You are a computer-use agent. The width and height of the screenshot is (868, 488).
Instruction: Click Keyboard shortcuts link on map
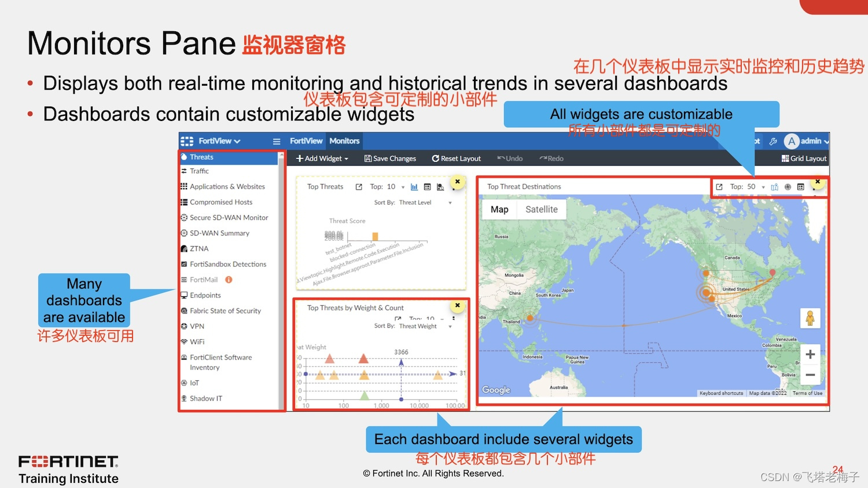coord(721,393)
